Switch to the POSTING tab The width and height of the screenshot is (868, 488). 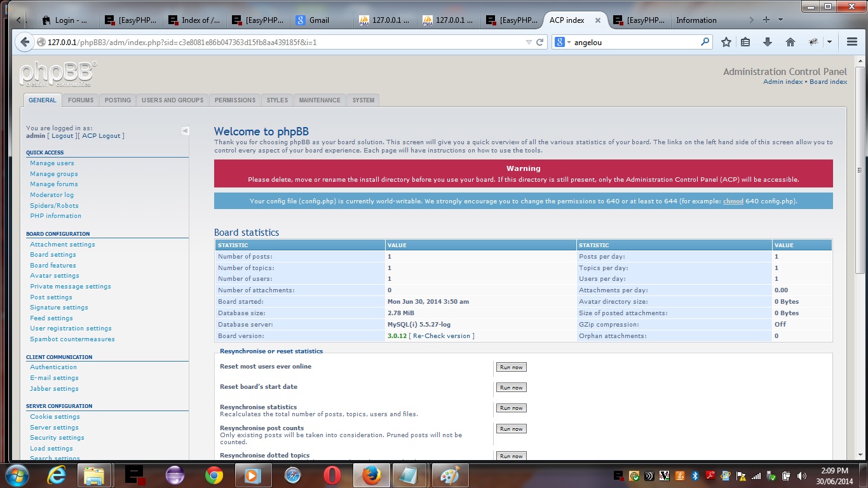pos(118,100)
